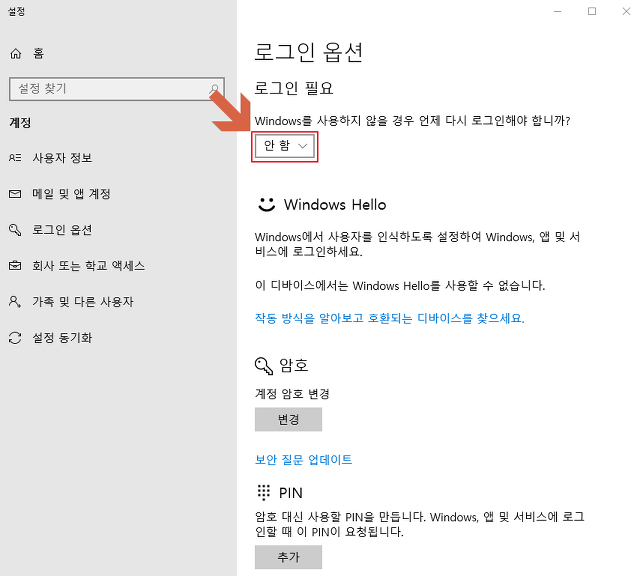Image resolution: width=640 pixels, height=576 pixels.
Task: Open the 안 함 sign-in requirement dropdown
Action: tap(284, 146)
